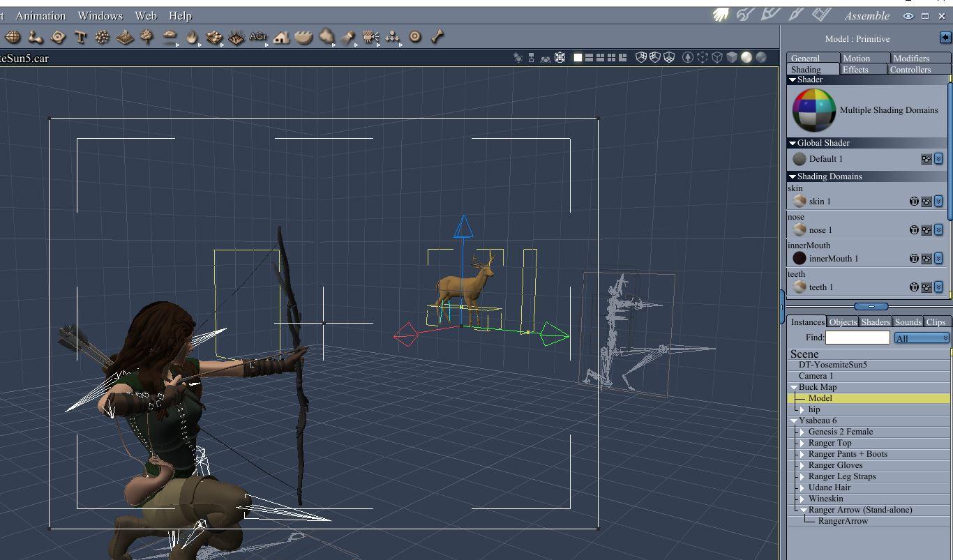This screenshot has height=560, width=953.
Task: Open the Model room wrench icon
Action: (x=746, y=15)
